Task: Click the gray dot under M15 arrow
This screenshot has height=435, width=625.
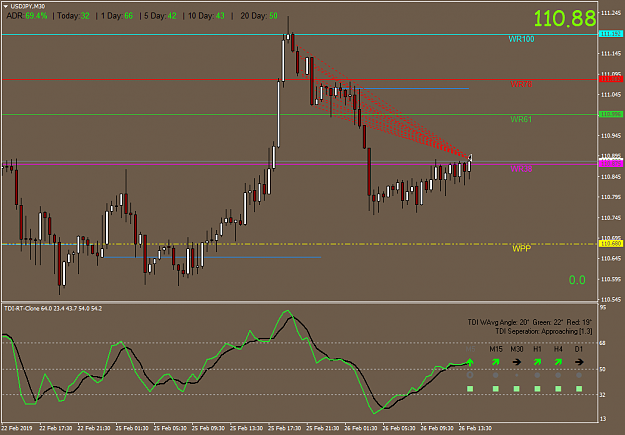Action: click(495, 375)
